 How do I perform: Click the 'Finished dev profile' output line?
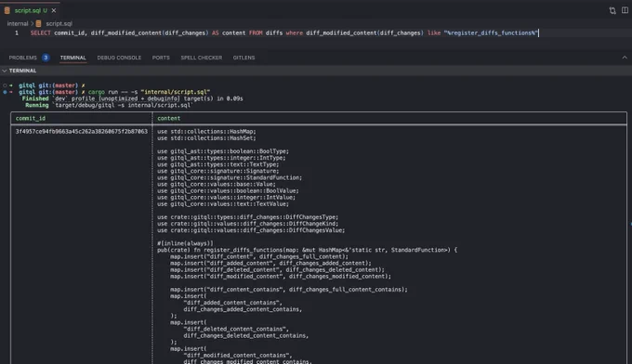[x=133, y=98]
